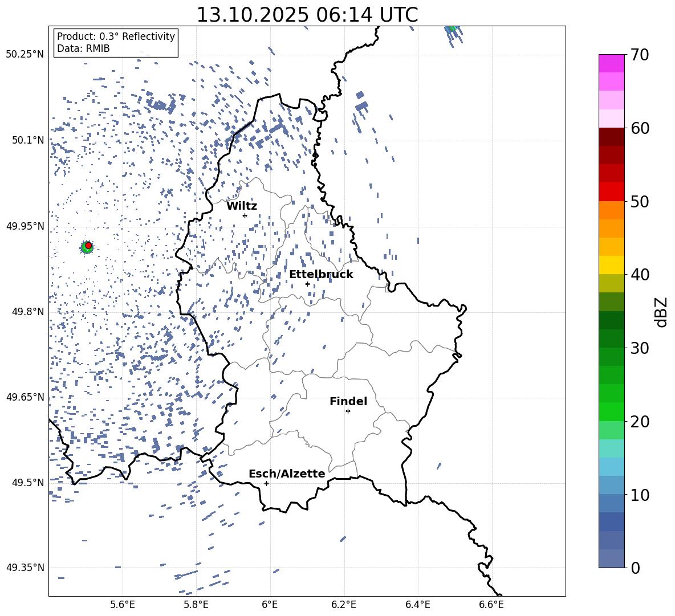This screenshot has width=675, height=616.
Task: Click the 5.6°E longitude tick label
Action: (x=123, y=605)
